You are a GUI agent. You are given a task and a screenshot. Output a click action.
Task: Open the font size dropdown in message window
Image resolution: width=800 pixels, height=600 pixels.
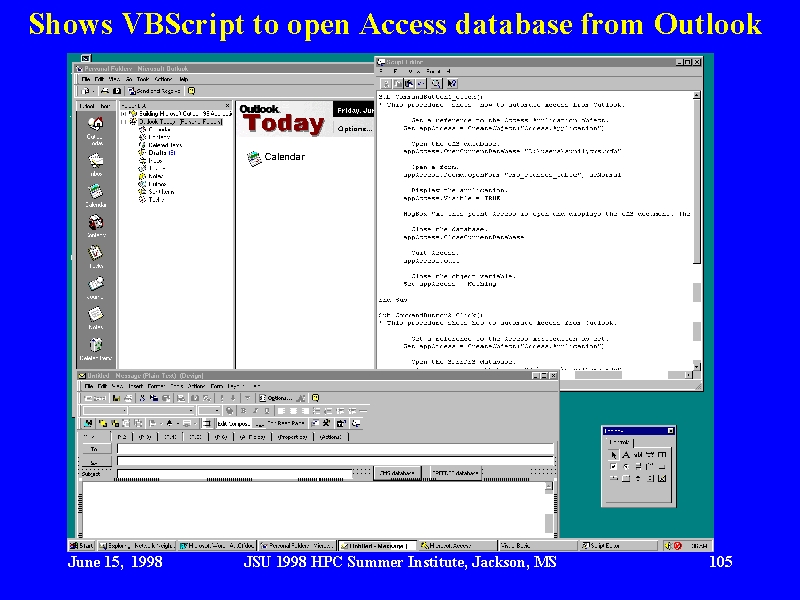pyautogui.click(x=217, y=411)
